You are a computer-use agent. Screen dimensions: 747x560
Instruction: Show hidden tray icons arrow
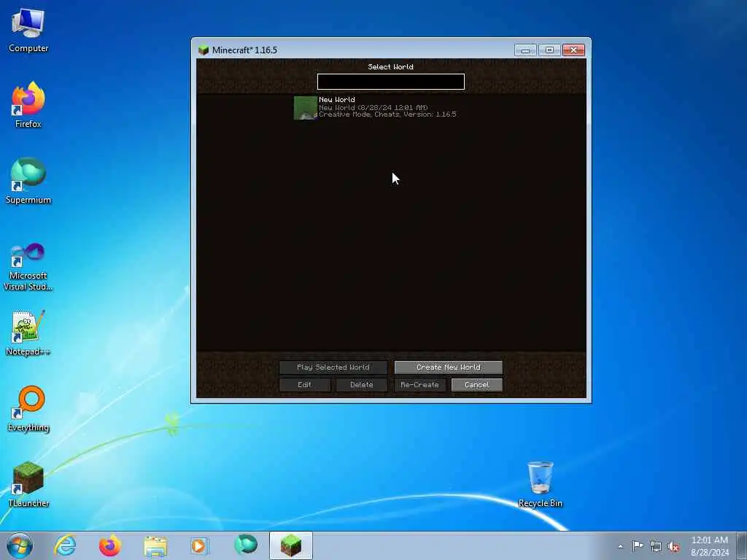point(620,546)
